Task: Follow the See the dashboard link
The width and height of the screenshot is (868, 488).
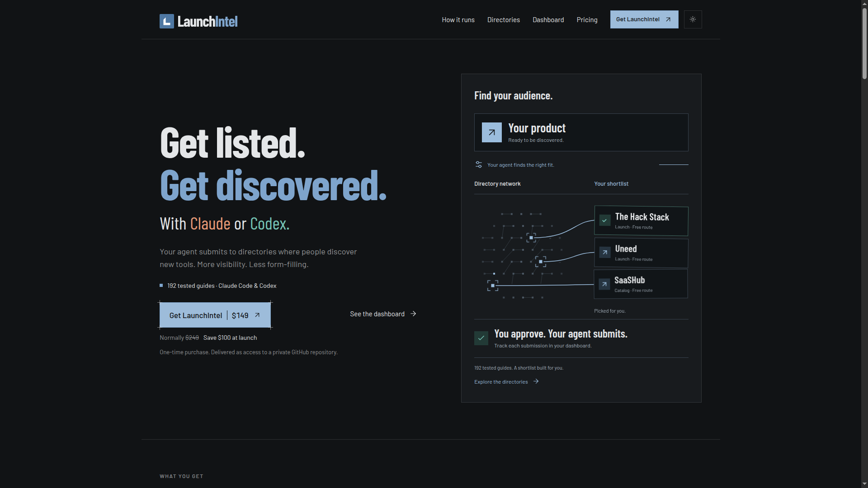Action: [383, 314]
